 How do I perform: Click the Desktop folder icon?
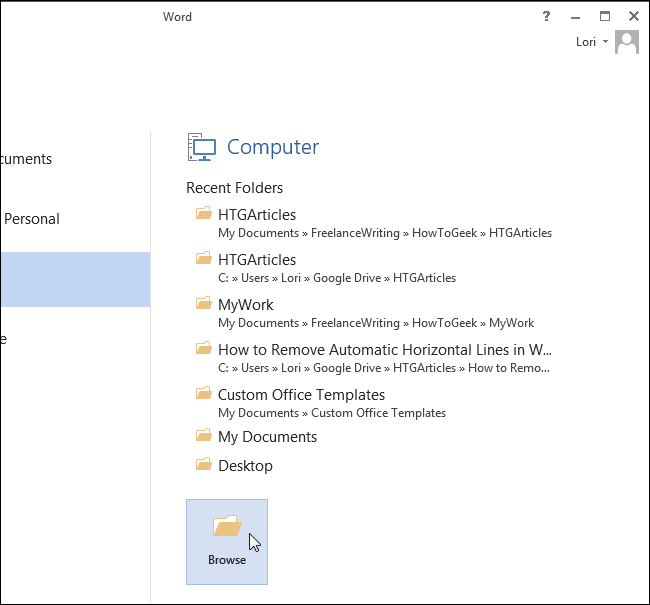point(204,465)
